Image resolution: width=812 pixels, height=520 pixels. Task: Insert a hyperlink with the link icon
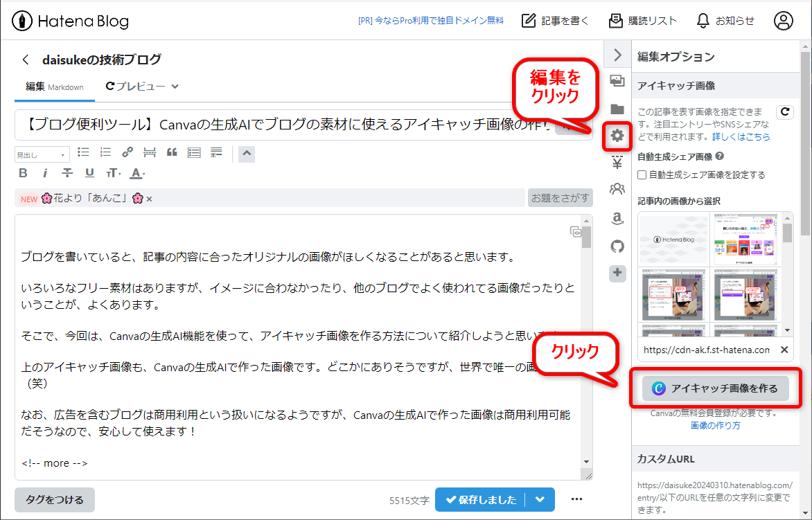(x=127, y=152)
